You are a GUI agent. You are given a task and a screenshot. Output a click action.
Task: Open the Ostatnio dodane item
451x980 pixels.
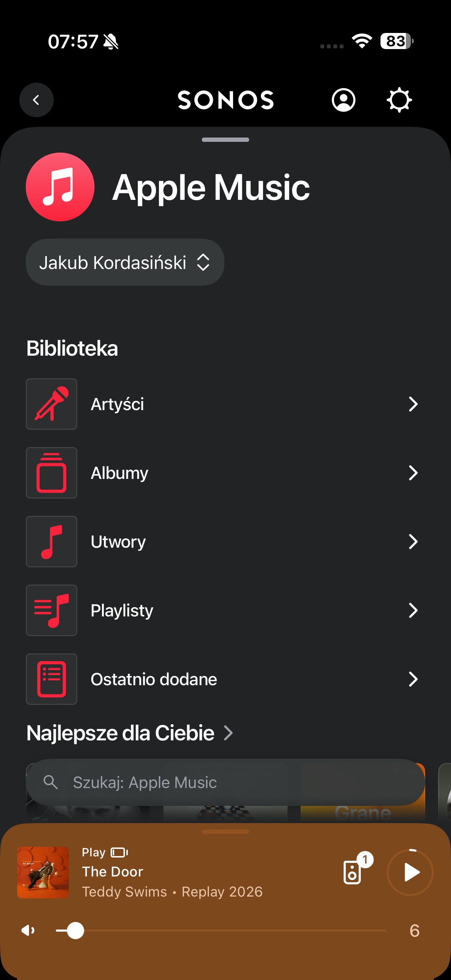(x=154, y=679)
